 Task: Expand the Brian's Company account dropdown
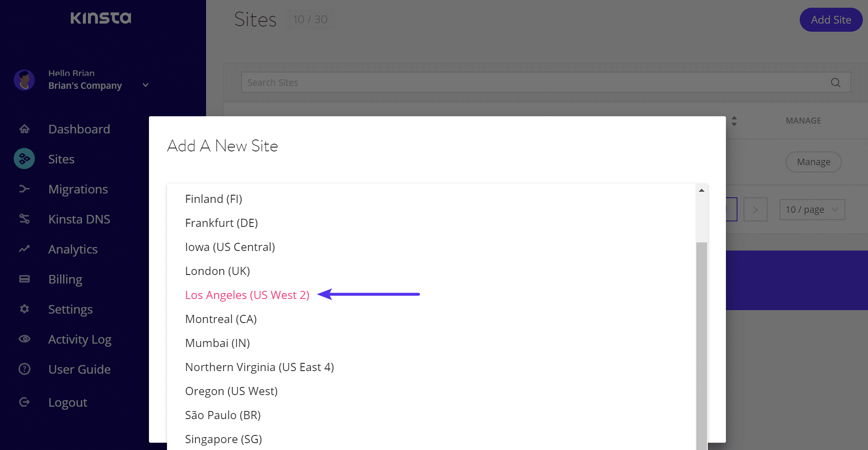(x=146, y=85)
